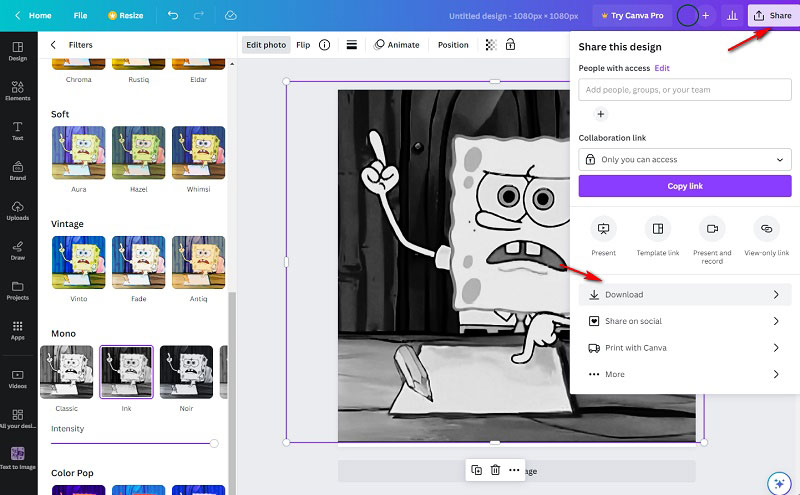The image size is (800, 495).
Task: Click Try Canva Pro
Action: [632, 15]
